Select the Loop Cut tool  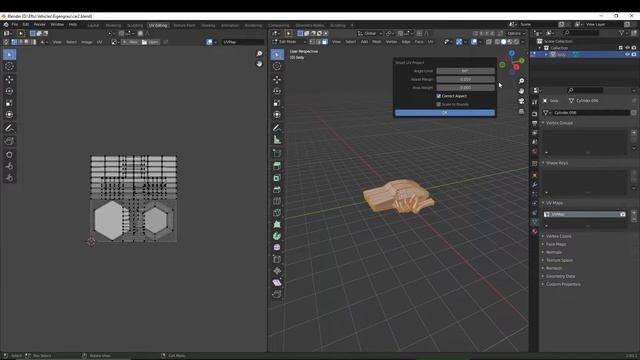point(277,201)
